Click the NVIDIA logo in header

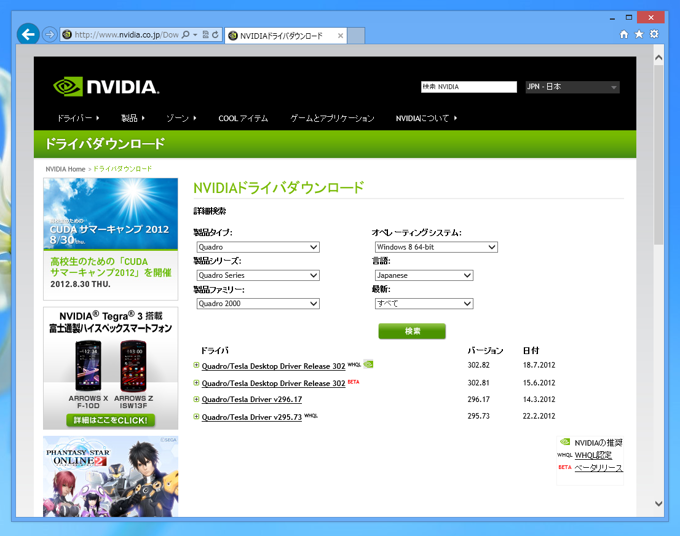[x=106, y=87]
